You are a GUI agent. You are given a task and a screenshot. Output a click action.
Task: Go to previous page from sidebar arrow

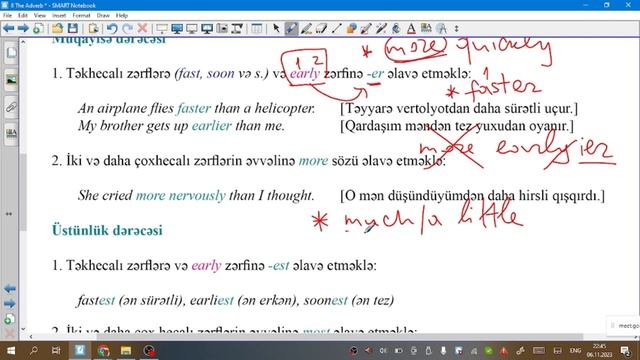[x=10, y=289]
